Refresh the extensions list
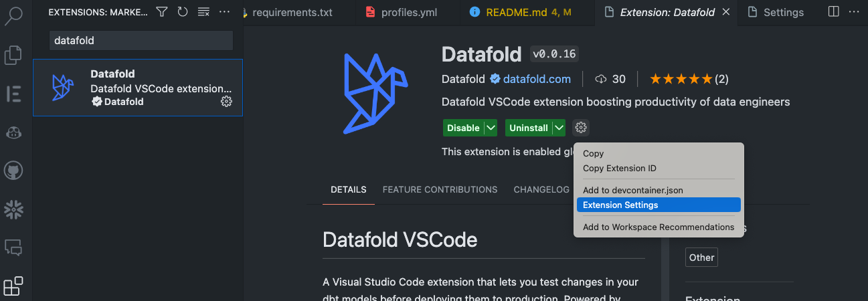The height and width of the screenshot is (301, 868). tap(183, 12)
